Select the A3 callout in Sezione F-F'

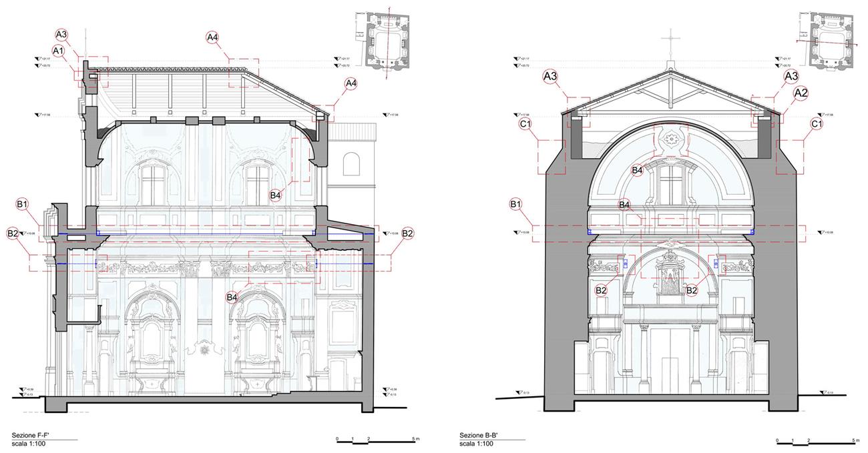click(61, 34)
